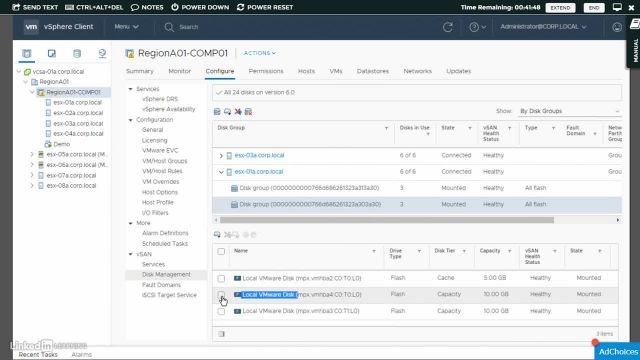Collapse the vSAN section in Configure
Screen dimensions: 640x360
click(x=131, y=254)
